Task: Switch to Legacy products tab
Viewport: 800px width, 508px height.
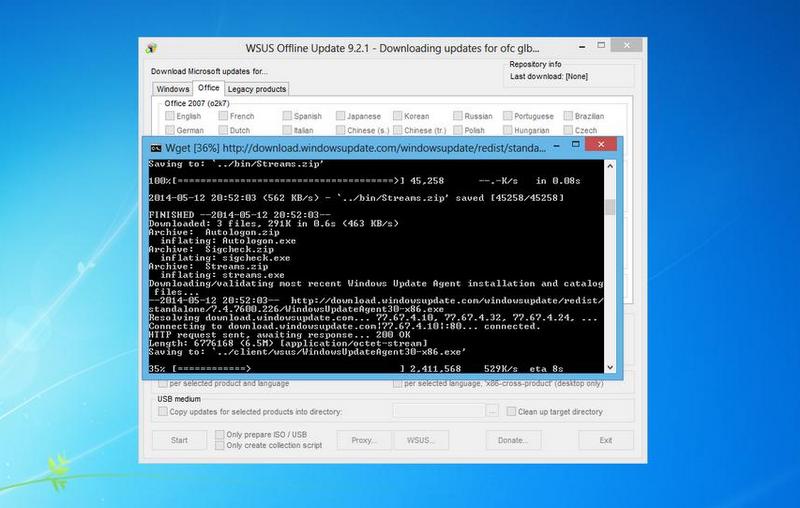Action: coord(257,89)
